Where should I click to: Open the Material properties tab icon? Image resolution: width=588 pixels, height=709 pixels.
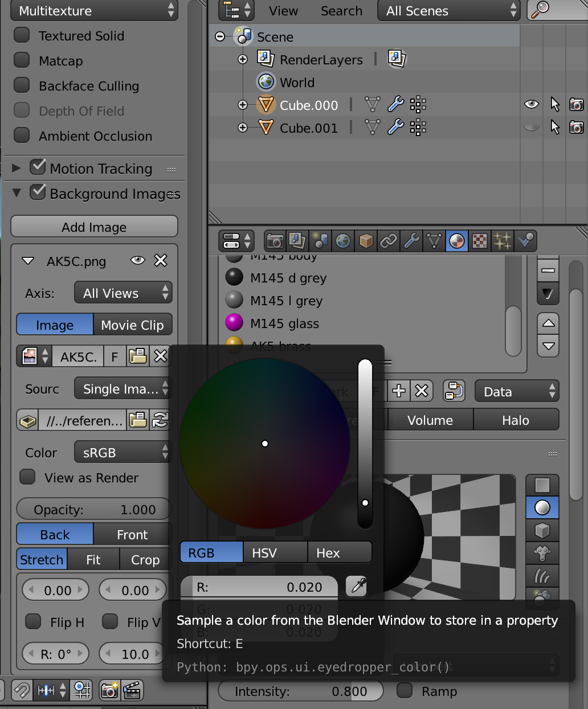[x=457, y=241]
